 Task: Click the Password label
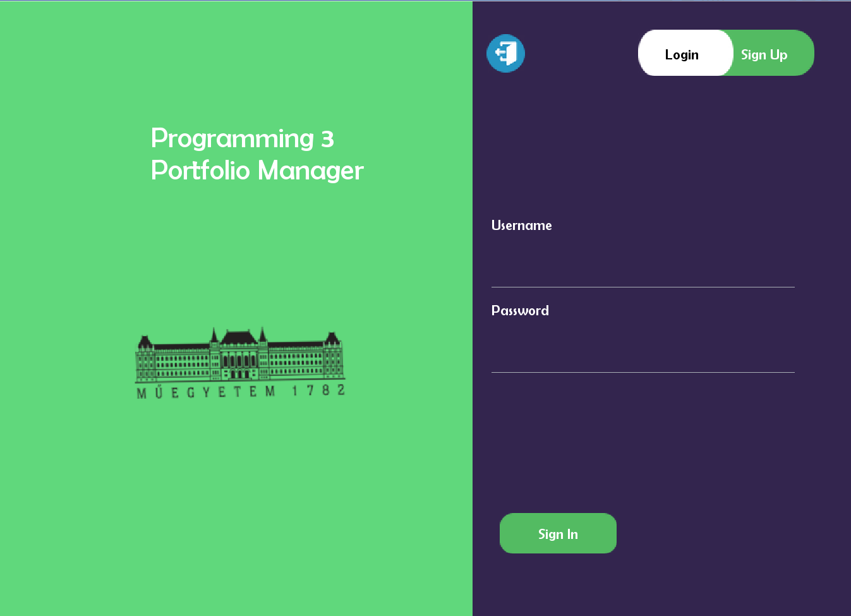[x=520, y=310]
